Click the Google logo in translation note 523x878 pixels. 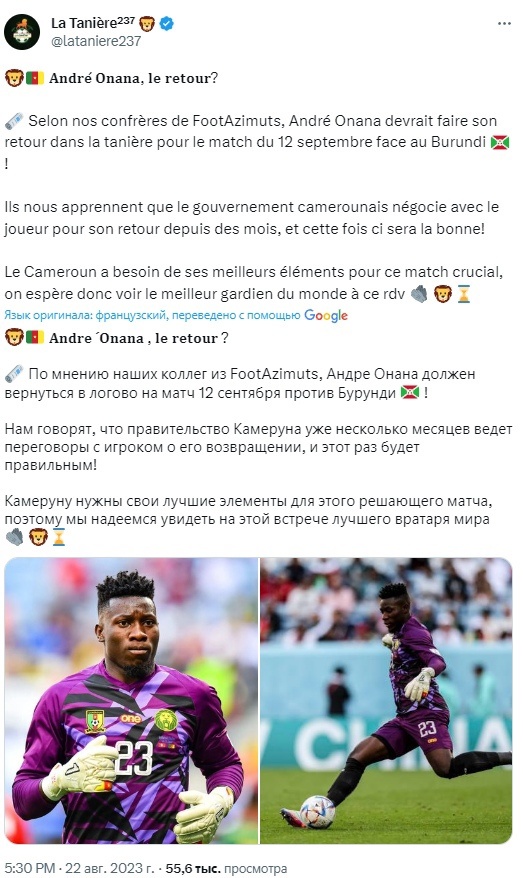click(326, 315)
